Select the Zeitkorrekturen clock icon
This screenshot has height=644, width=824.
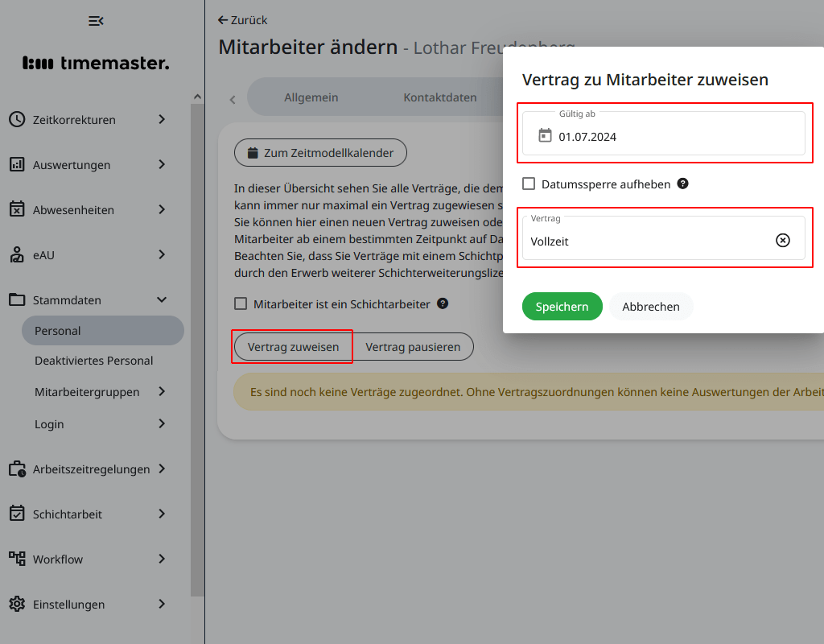(x=17, y=119)
